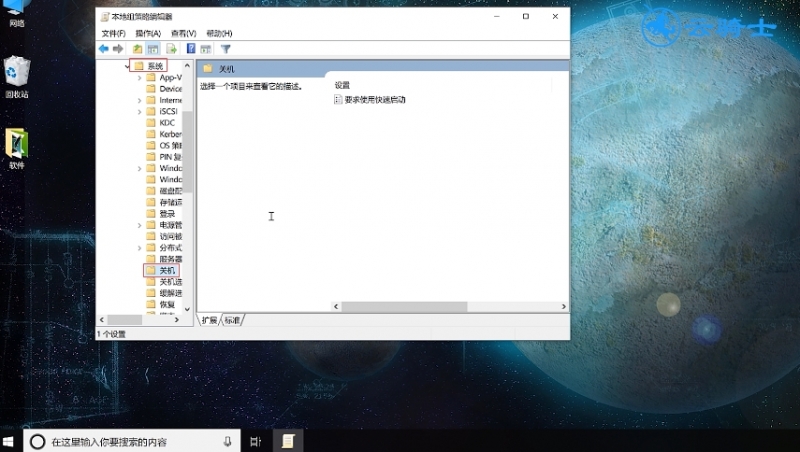Click the policy editor title bar icon
Screen dimensions: 800x452
pos(105,17)
